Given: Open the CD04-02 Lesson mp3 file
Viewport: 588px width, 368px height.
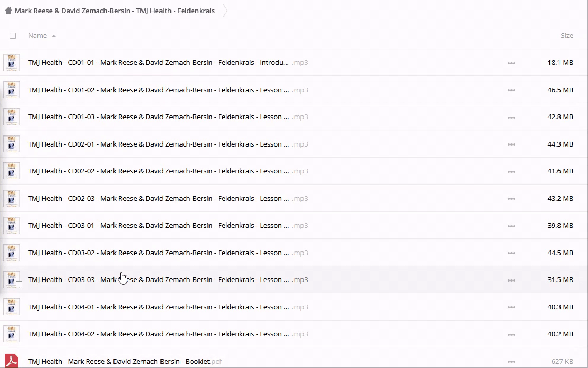Looking at the screenshot, I should (x=158, y=334).
